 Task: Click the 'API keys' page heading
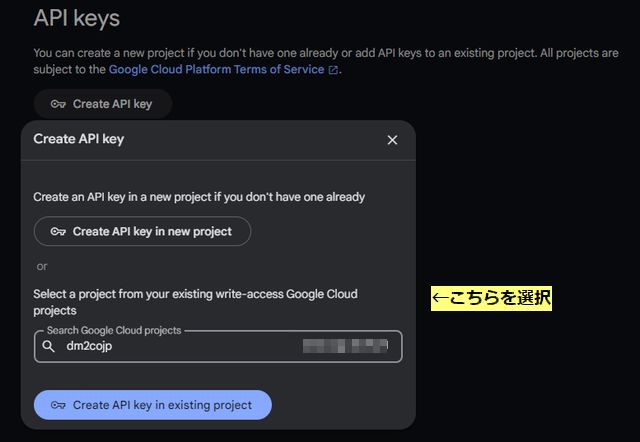[x=77, y=18]
